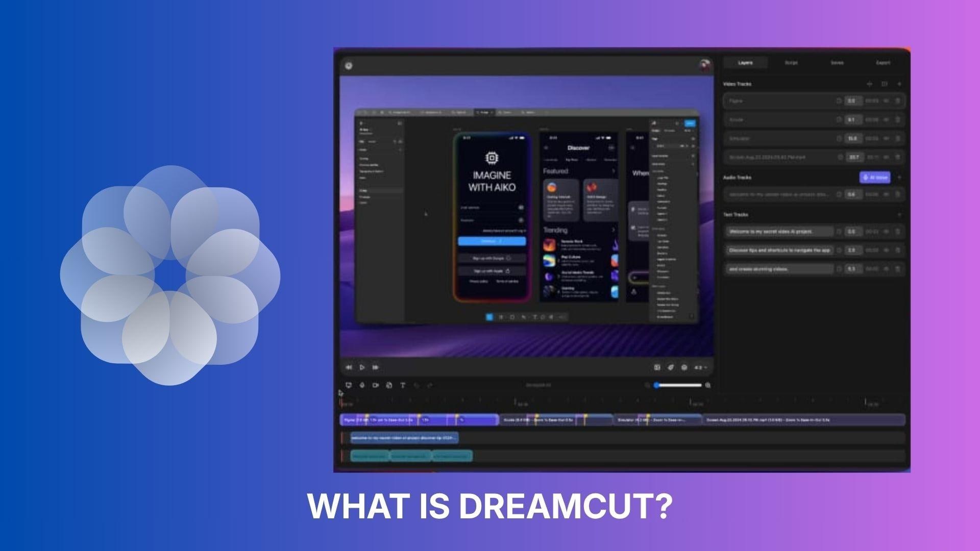
Task: Select the Xcode layer row
Action: (x=814, y=120)
